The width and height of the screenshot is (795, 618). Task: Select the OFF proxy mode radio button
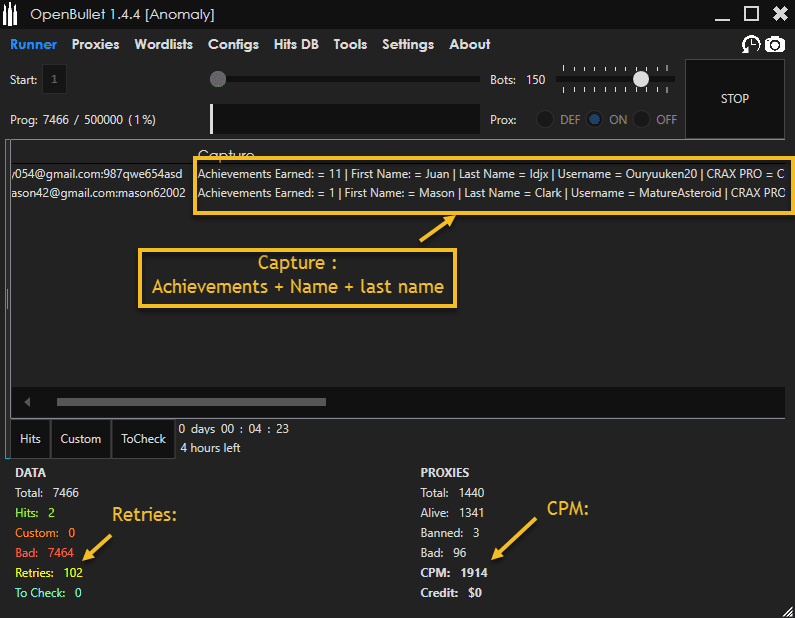642,119
